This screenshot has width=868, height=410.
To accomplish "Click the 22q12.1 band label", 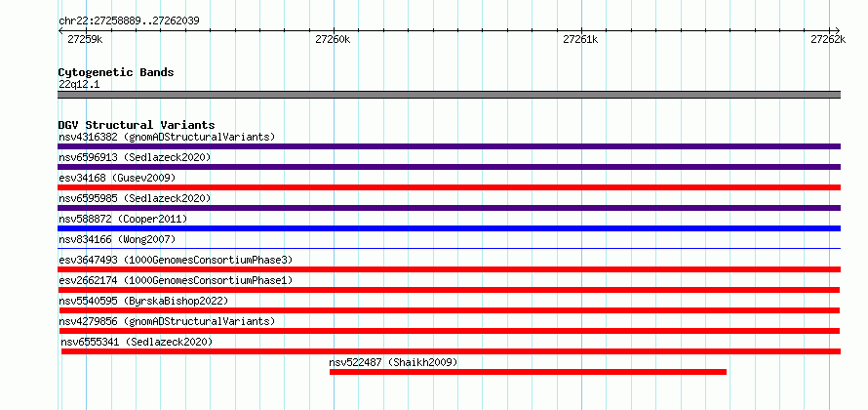I will [79, 85].
